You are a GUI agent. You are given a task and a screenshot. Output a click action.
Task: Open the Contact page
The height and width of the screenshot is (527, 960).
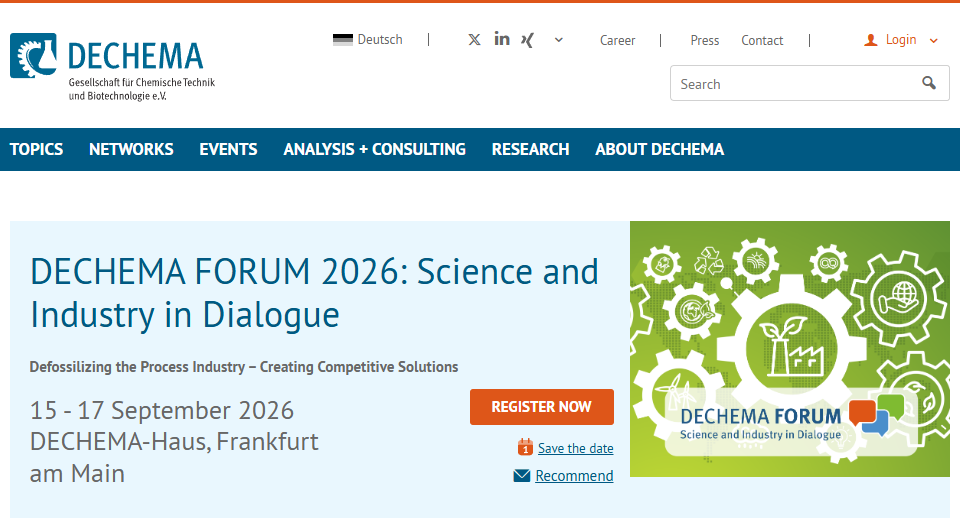[x=762, y=40]
